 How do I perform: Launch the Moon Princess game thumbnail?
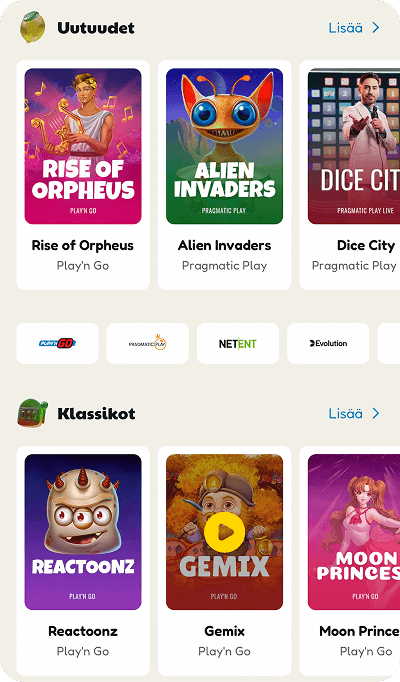354,532
